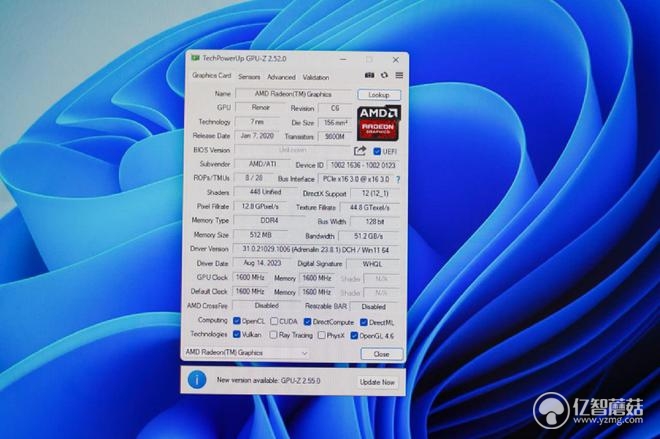Click the Lookup button
The height and width of the screenshot is (439, 660).
[379, 95]
